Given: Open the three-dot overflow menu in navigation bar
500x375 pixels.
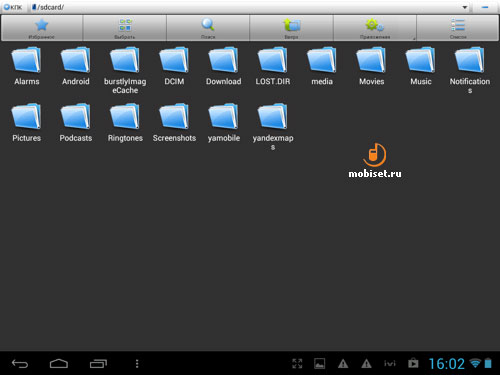Looking at the screenshot, I should point(137,363).
